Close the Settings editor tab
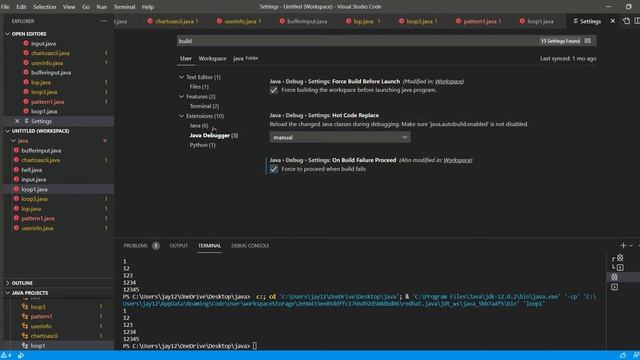 click(x=613, y=21)
